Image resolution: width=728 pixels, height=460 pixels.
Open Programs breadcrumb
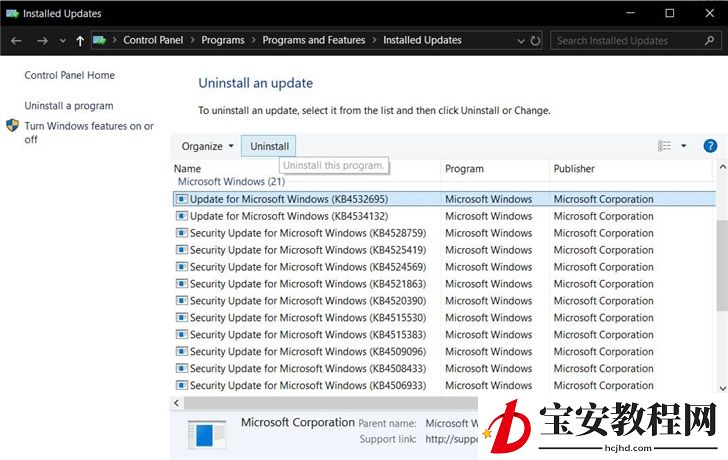223,40
